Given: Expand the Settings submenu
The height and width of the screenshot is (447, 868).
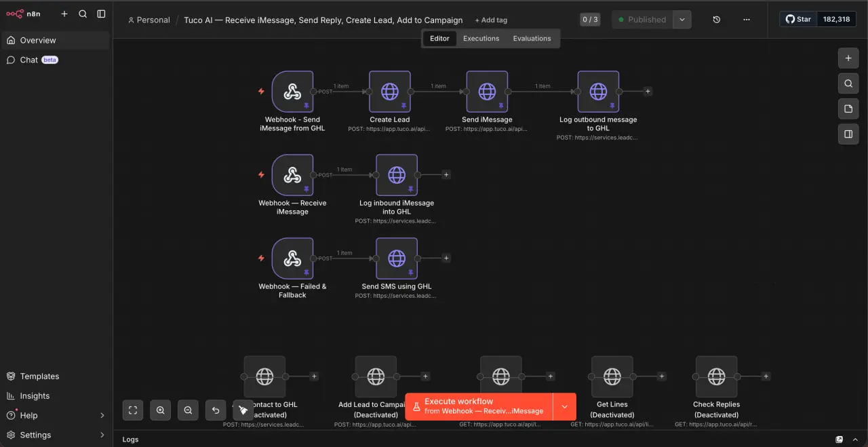Looking at the screenshot, I should click(102, 435).
